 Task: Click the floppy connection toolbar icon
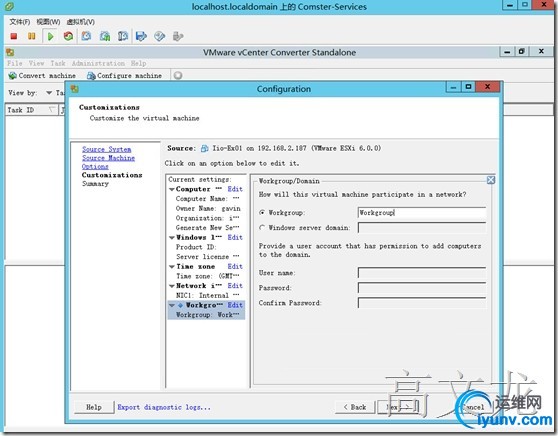coord(141,36)
